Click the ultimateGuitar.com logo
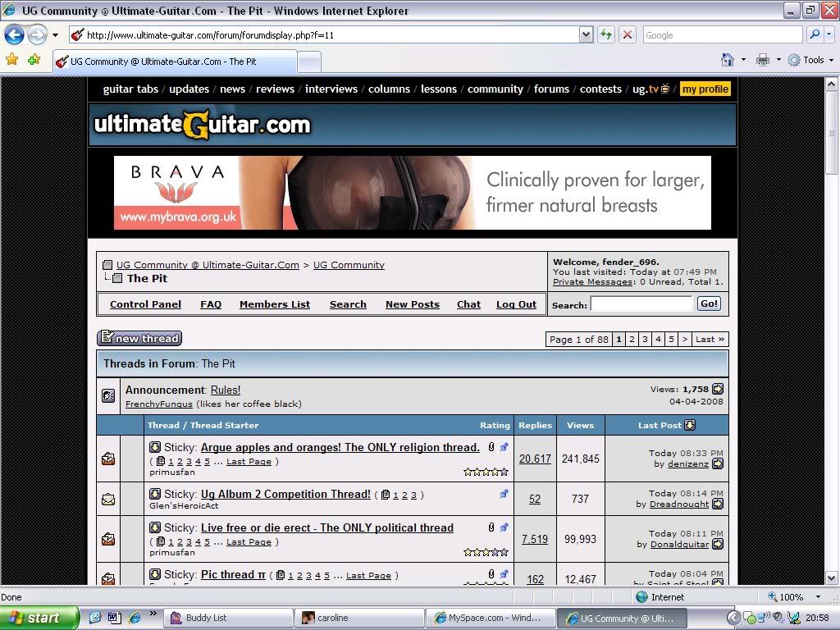This screenshot has height=630, width=840. pos(203,125)
